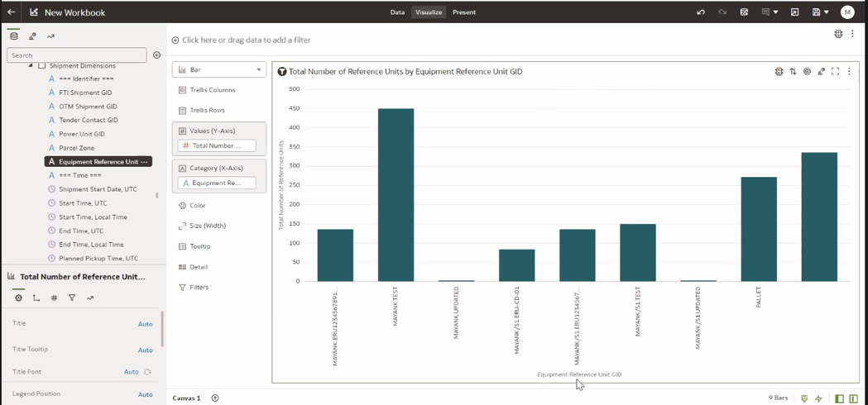
Task: Open the Values properties hash icon tab
Action: [54, 298]
